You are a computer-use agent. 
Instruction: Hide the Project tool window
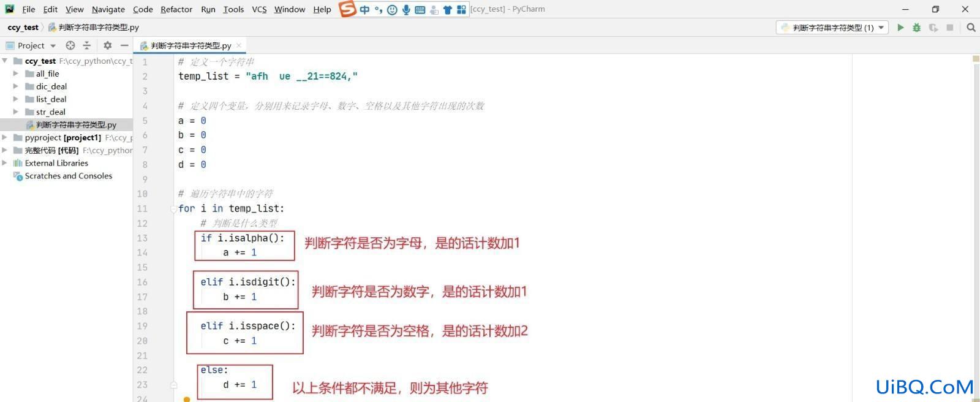point(124,45)
